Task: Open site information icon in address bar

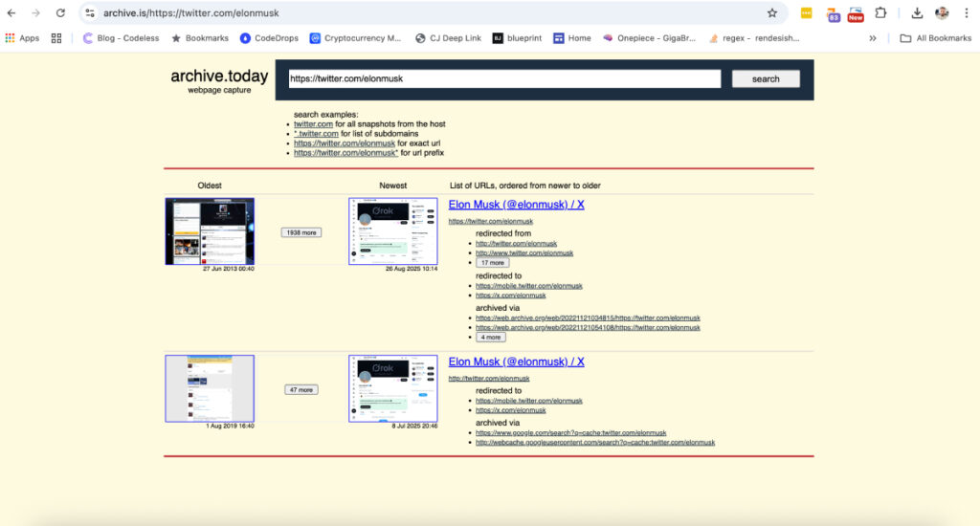Action: coord(90,13)
